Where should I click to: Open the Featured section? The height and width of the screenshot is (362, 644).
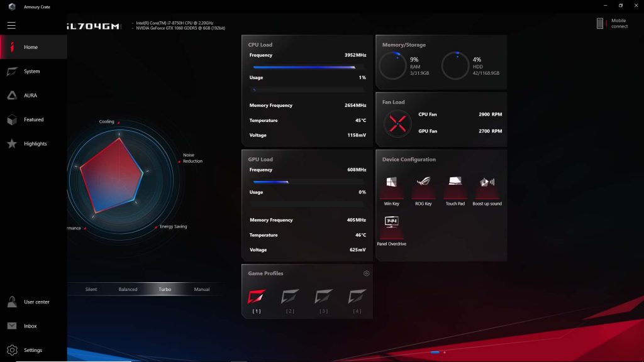coord(34,119)
